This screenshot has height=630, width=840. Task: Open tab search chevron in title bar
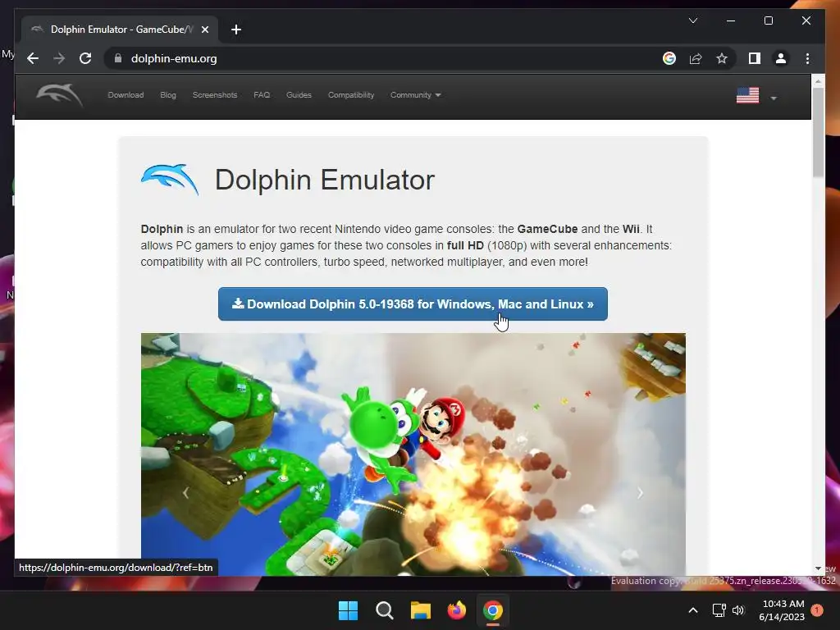tap(692, 21)
